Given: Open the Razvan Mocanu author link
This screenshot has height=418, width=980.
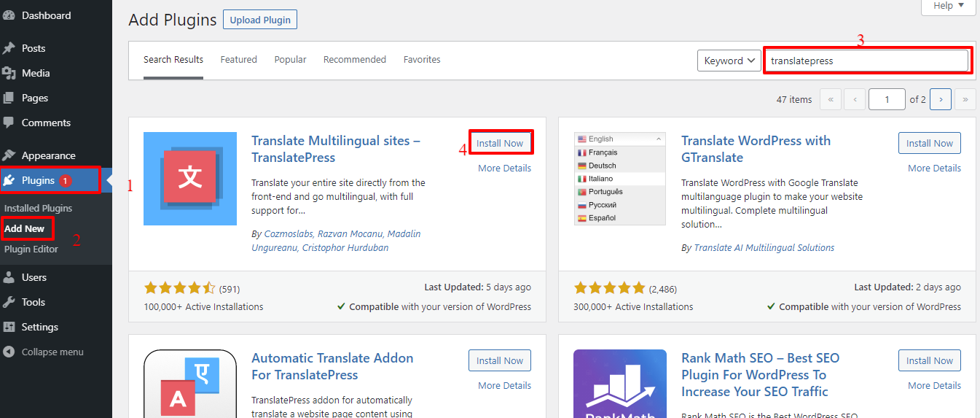Looking at the screenshot, I should 348,233.
